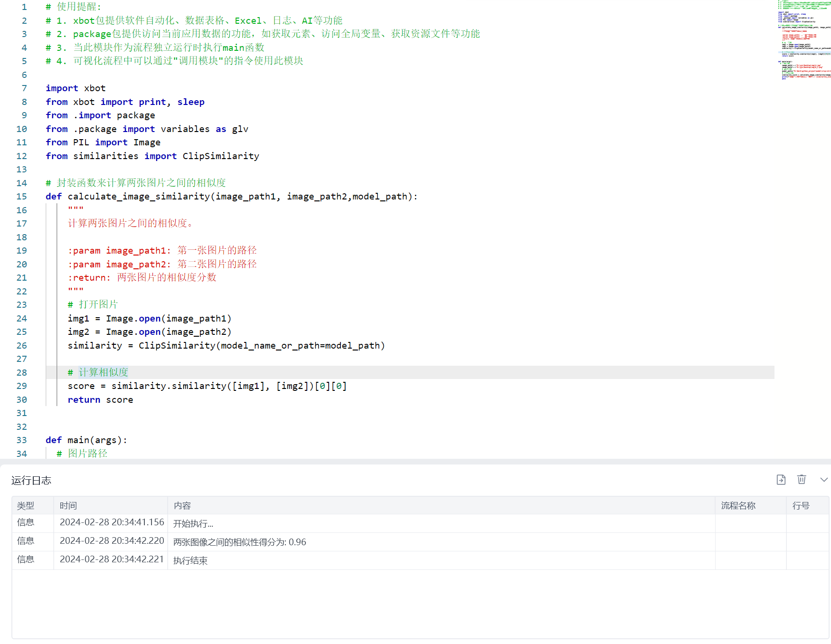Click the return score statement
Image resolution: width=831 pixels, height=644 pixels.
(x=100, y=400)
